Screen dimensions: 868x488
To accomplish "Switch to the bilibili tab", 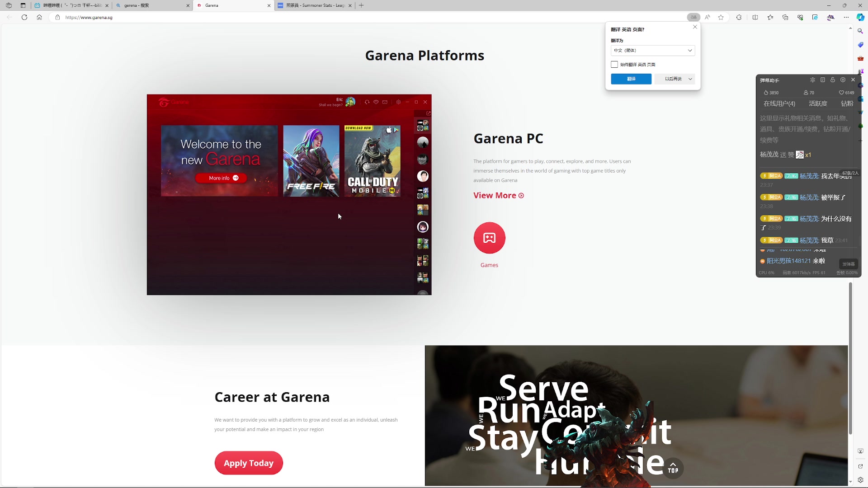I will click(x=71, y=5).
